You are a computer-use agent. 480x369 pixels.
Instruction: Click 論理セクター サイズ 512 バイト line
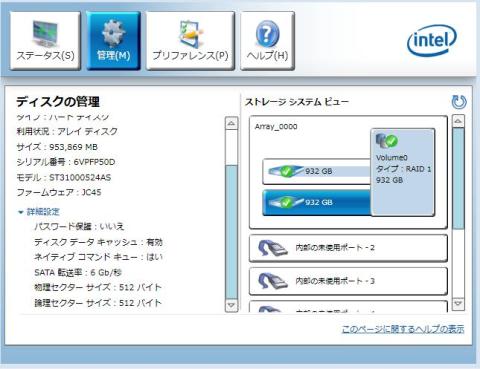[98, 303]
